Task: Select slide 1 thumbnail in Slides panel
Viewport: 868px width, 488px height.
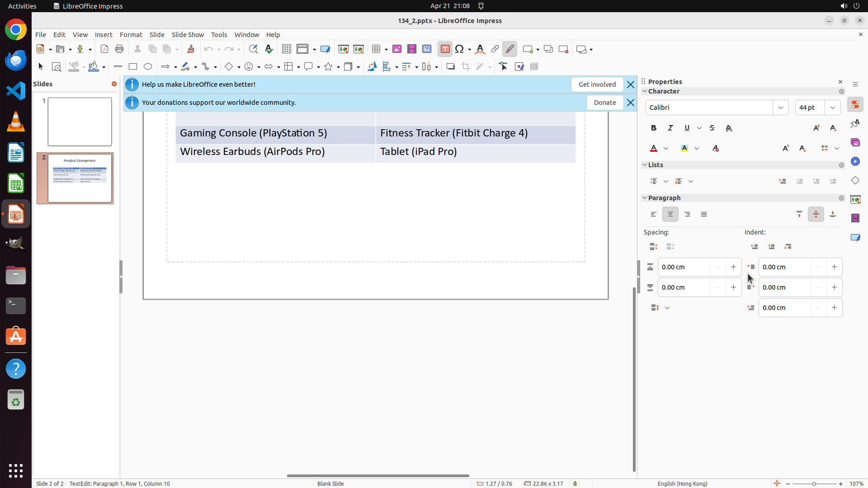Action: pos(80,122)
